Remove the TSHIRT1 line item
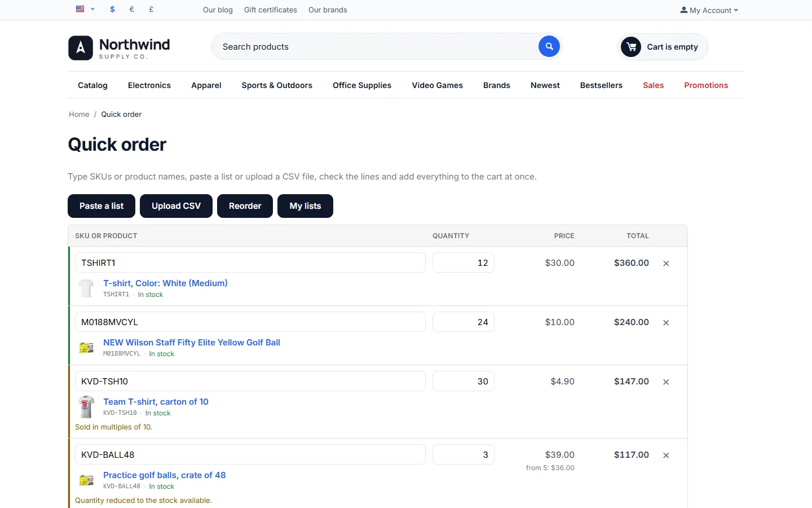 click(666, 264)
